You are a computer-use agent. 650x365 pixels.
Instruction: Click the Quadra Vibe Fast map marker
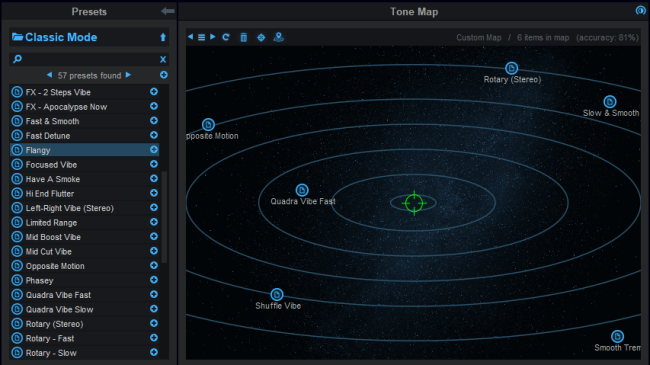tap(302, 190)
